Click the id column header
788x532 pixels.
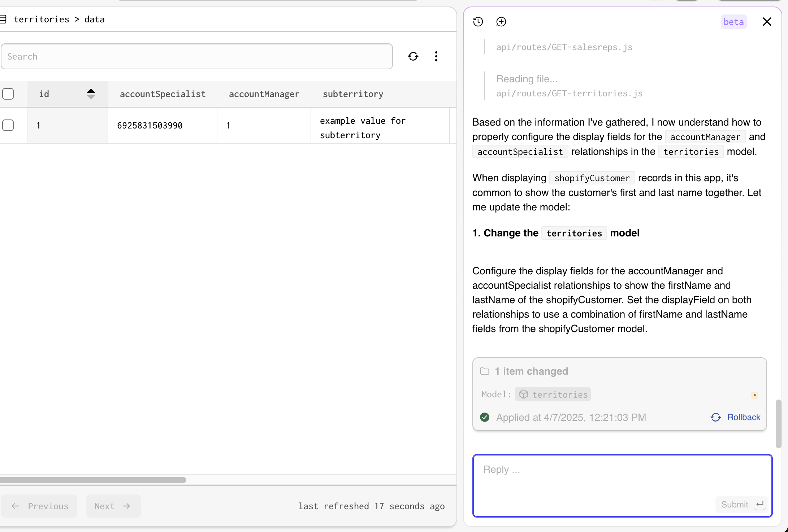68,94
